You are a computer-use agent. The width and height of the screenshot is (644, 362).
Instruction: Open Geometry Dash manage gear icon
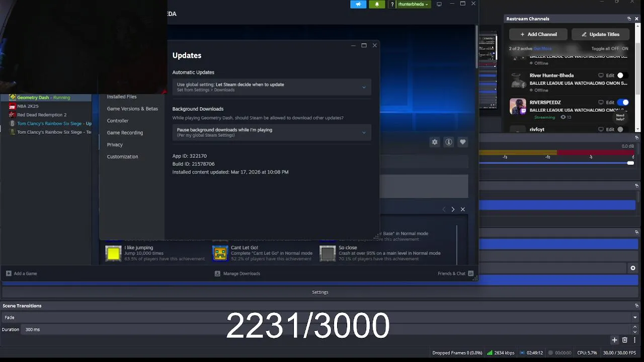[x=435, y=142]
